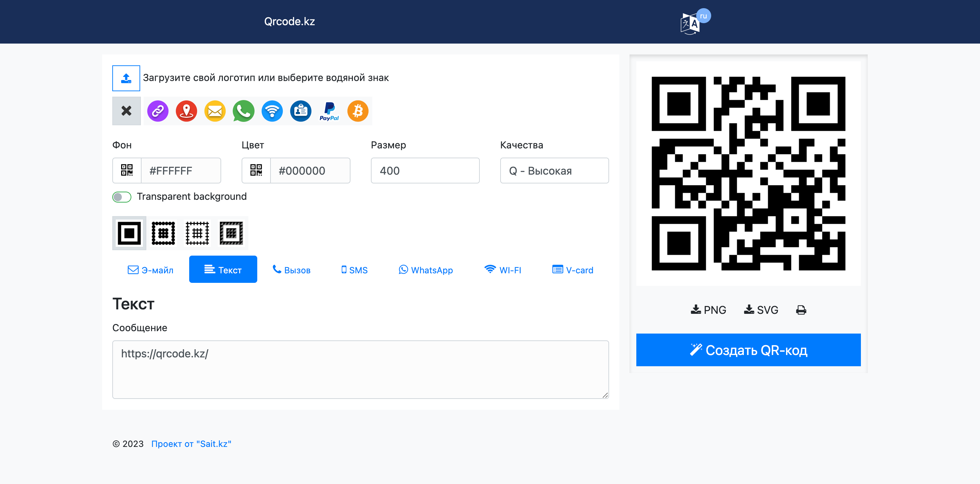Select the Bitcoin watermark icon
The image size is (980, 484).
click(358, 111)
